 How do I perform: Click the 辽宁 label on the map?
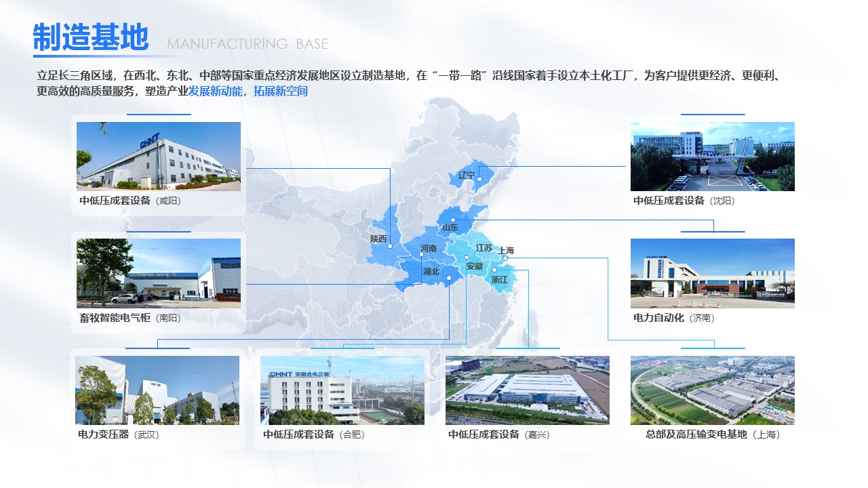(467, 176)
